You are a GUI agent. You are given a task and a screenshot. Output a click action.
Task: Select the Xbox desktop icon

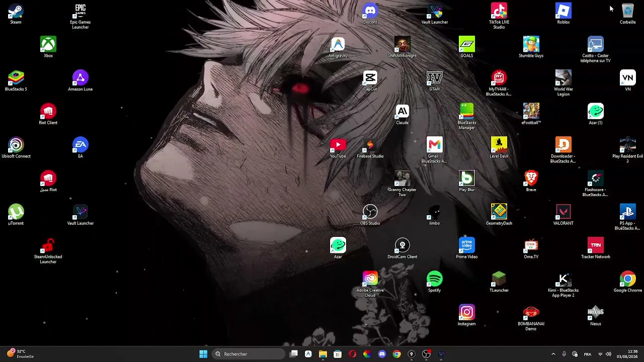point(48,47)
